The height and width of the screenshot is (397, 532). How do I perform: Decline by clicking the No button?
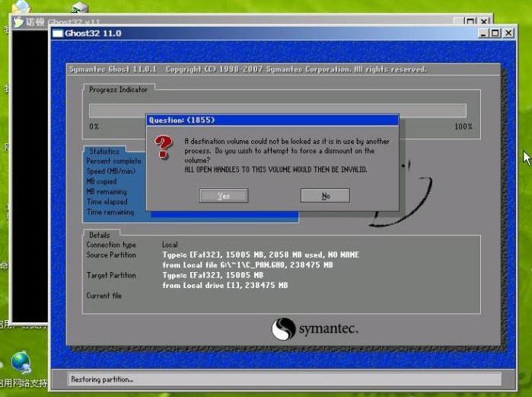(x=326, y=196)
